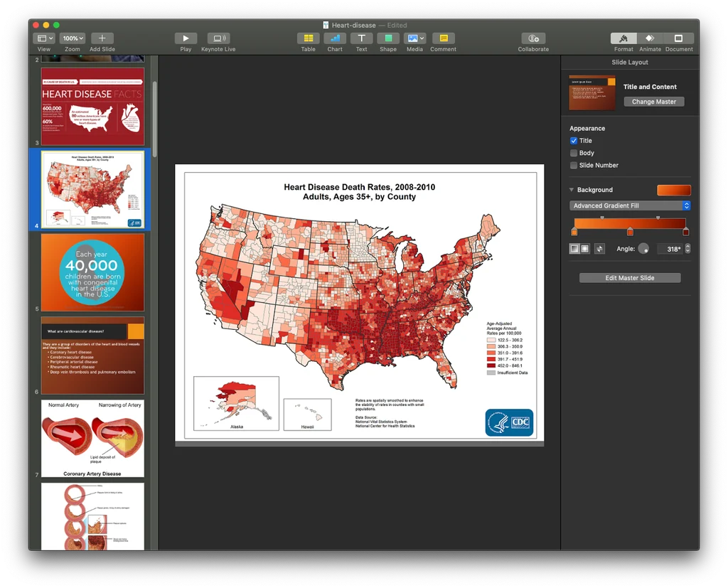Click the Add Slide plus icon
The height and width of the screenshot is (588, 728).
102,38
